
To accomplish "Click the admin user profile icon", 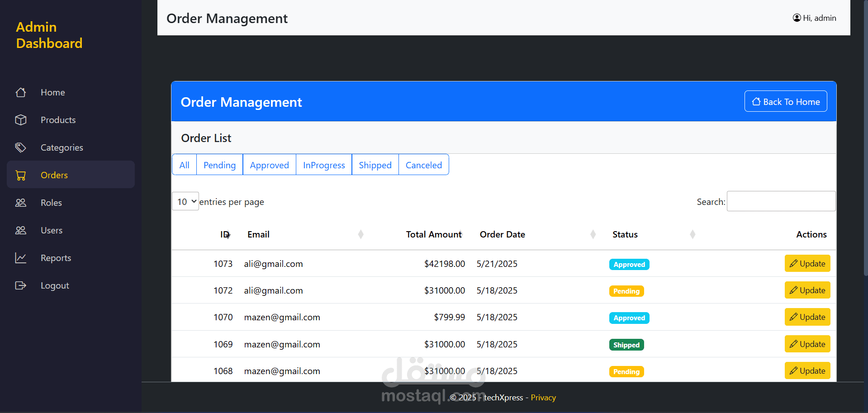I will click(x=797, y=18).
